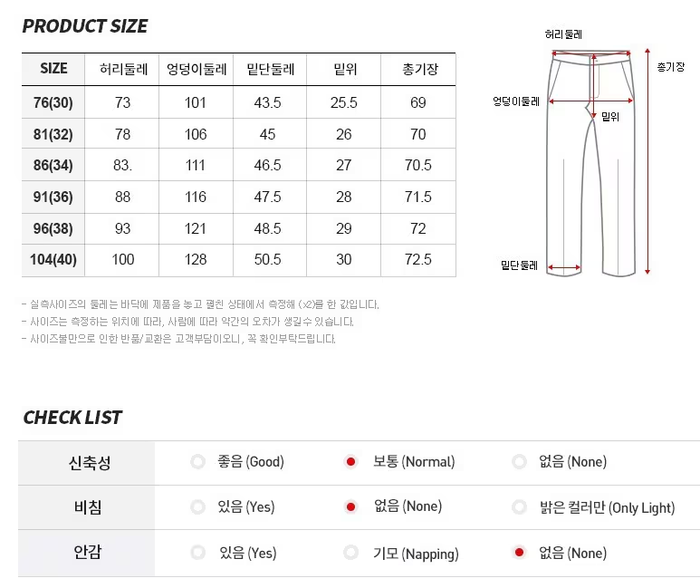Image resolution: width=700 pixels, height=588 pixels.
Task: Select 있음 (Yes) radio in 안감 row
Action: [197, 553]
